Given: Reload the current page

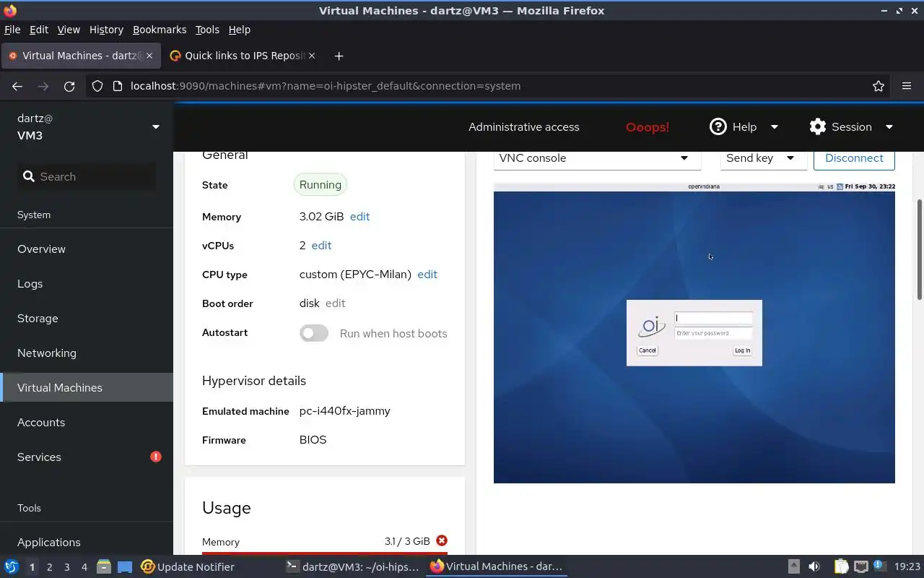Looking at the screenshot, I should [x=69, y=86].
